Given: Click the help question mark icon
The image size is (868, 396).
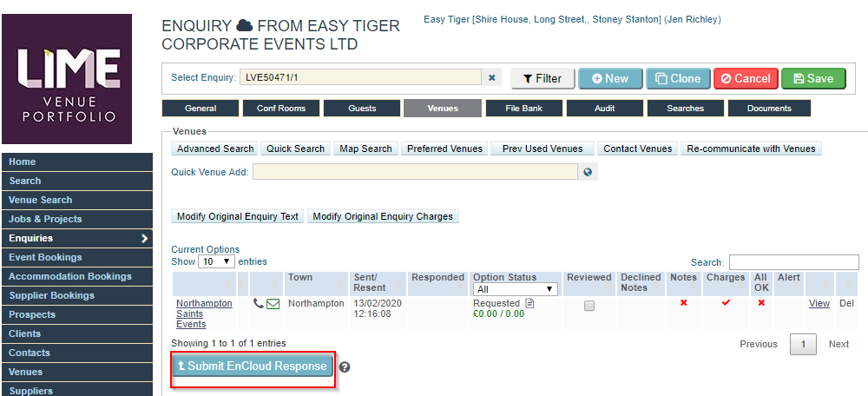Looking at the screenshot, I should tap(345, 366).
